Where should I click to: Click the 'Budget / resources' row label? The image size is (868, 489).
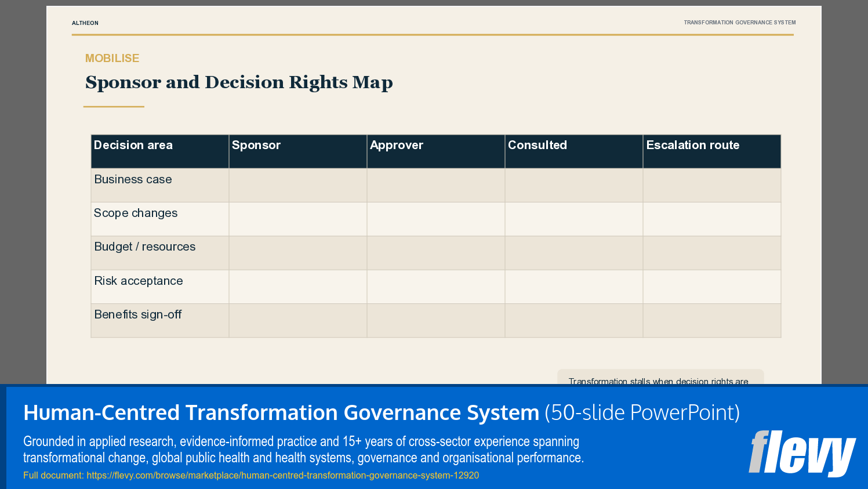[145, 247]
